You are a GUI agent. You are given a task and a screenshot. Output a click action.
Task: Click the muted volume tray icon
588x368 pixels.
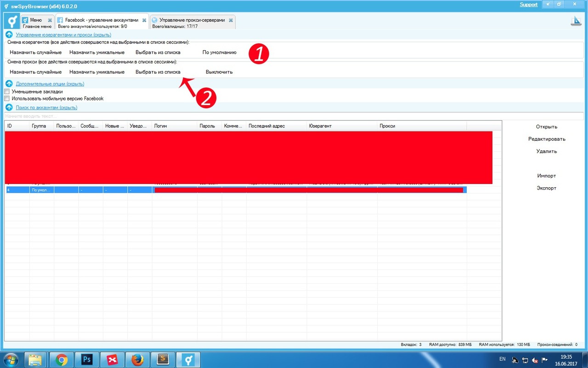point(535,360)
